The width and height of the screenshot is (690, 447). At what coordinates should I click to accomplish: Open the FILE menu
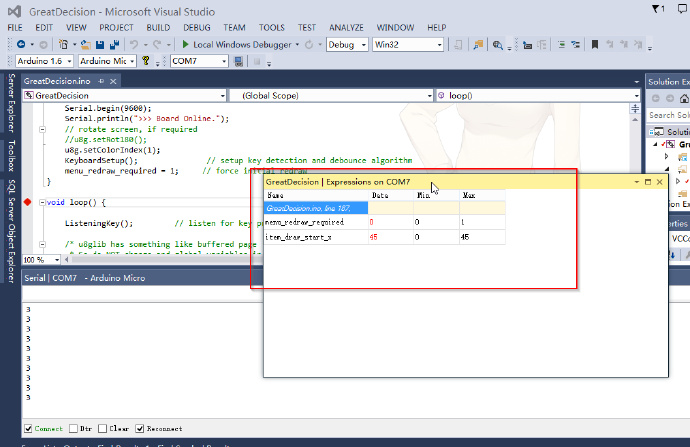click(x=15, y=28)
